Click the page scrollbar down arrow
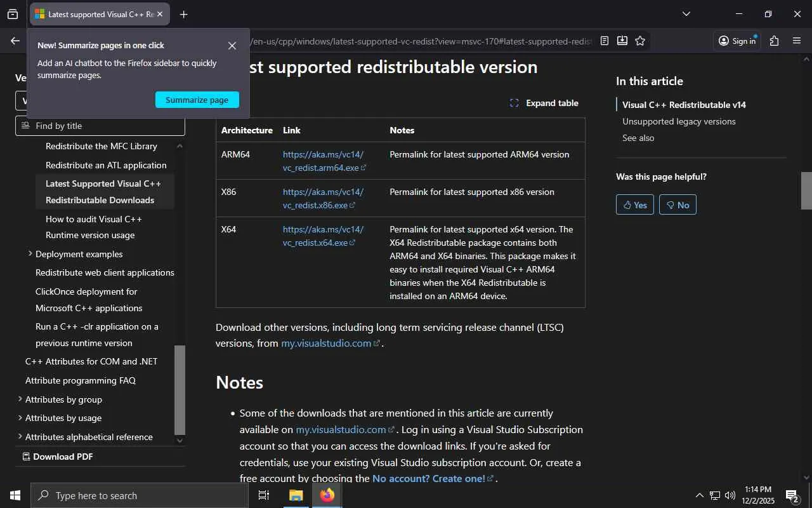The image size is (812, 508). pos(807,478)
